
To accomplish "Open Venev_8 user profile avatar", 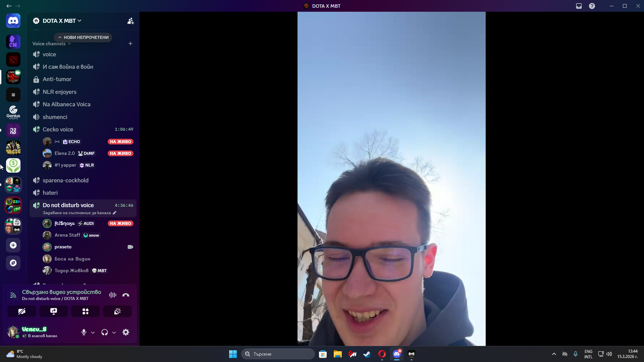I will (13, 332).
